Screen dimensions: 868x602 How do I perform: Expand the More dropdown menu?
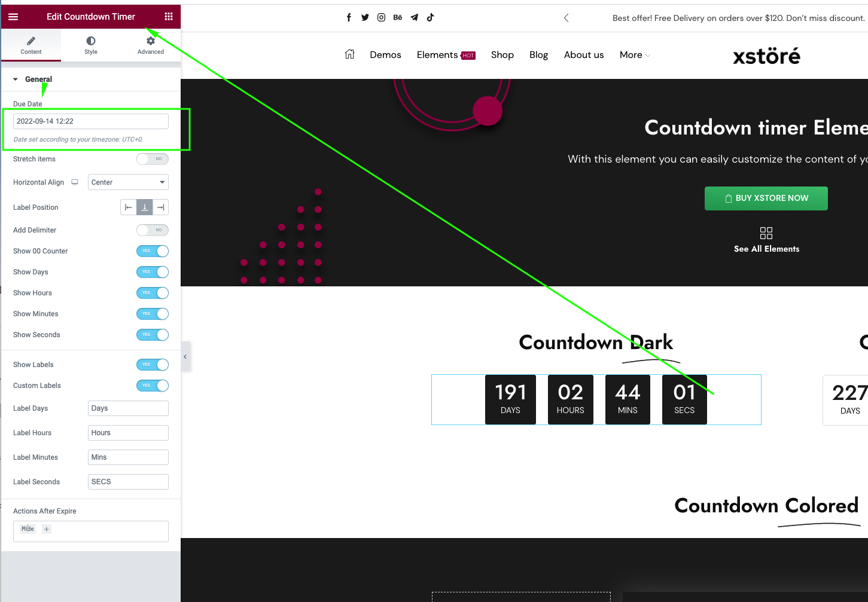pos(635,55)
